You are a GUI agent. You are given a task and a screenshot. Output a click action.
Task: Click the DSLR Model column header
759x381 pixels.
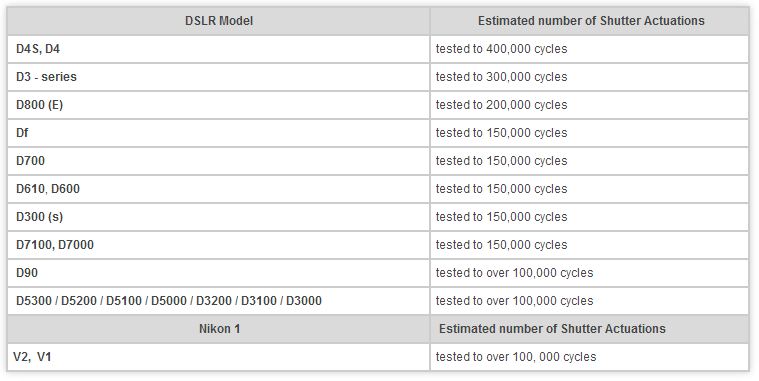coord(219,21)
